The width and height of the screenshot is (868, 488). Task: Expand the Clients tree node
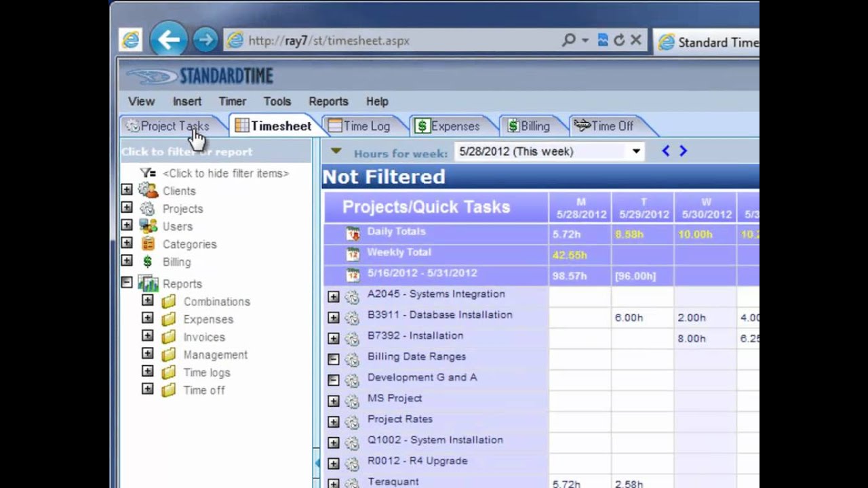point(127,190)
